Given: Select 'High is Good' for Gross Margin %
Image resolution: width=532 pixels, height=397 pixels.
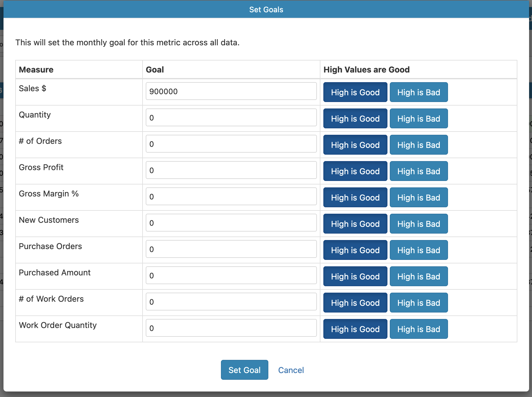Looking at the screenshot, I should coord(355,197).
